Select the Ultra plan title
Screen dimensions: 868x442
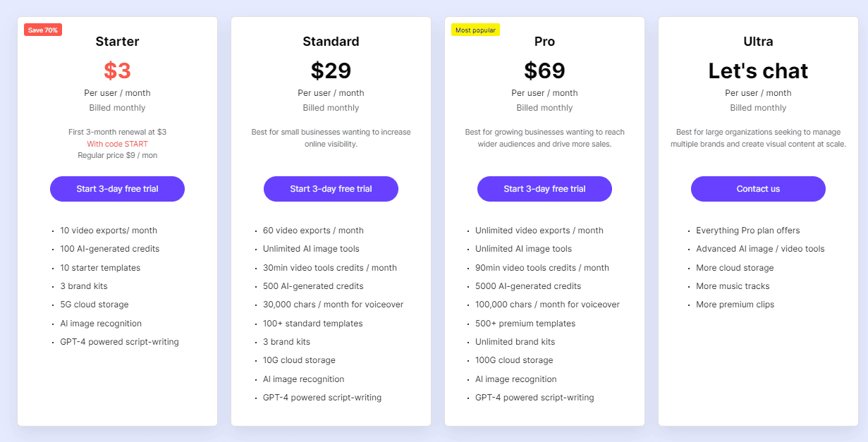tap(758, 42)
